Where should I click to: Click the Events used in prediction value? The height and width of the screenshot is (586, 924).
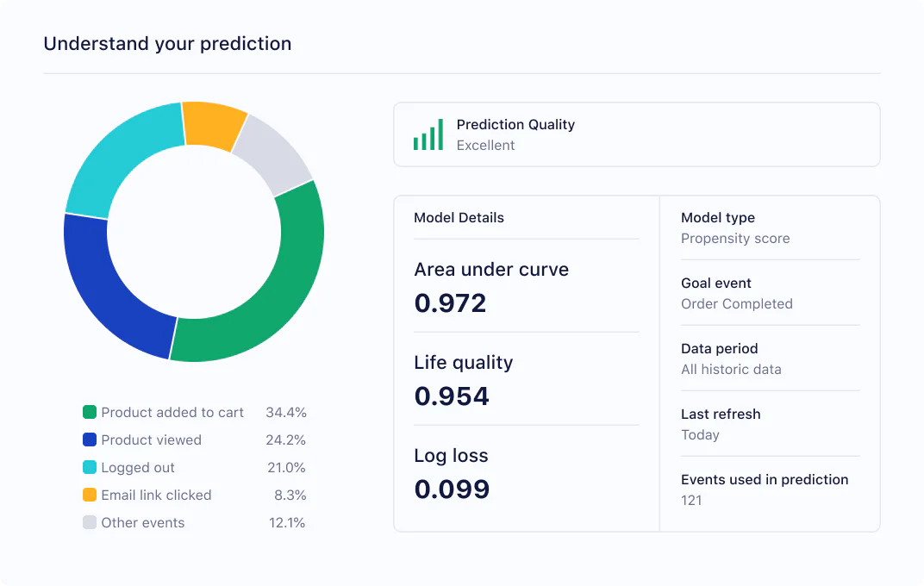692,500
